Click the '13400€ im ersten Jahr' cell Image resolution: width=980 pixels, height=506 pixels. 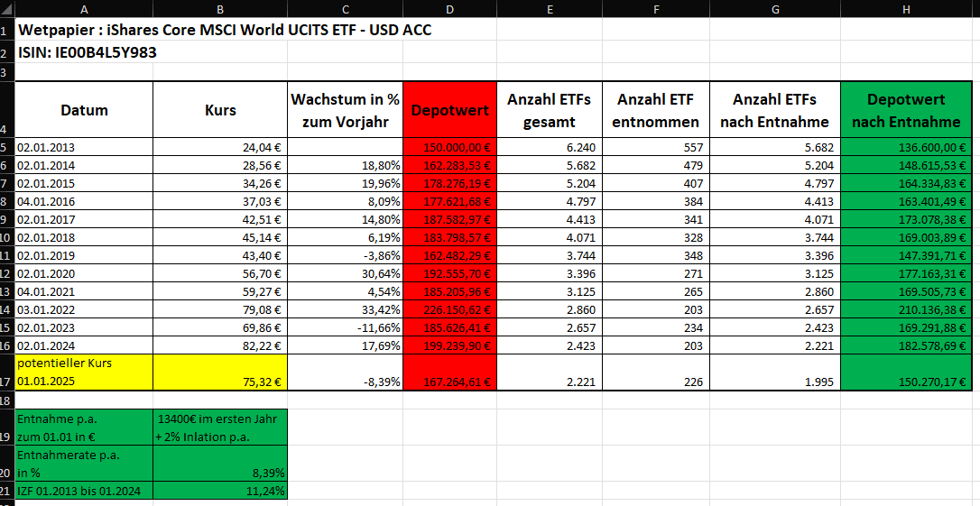tap(220, 428)
